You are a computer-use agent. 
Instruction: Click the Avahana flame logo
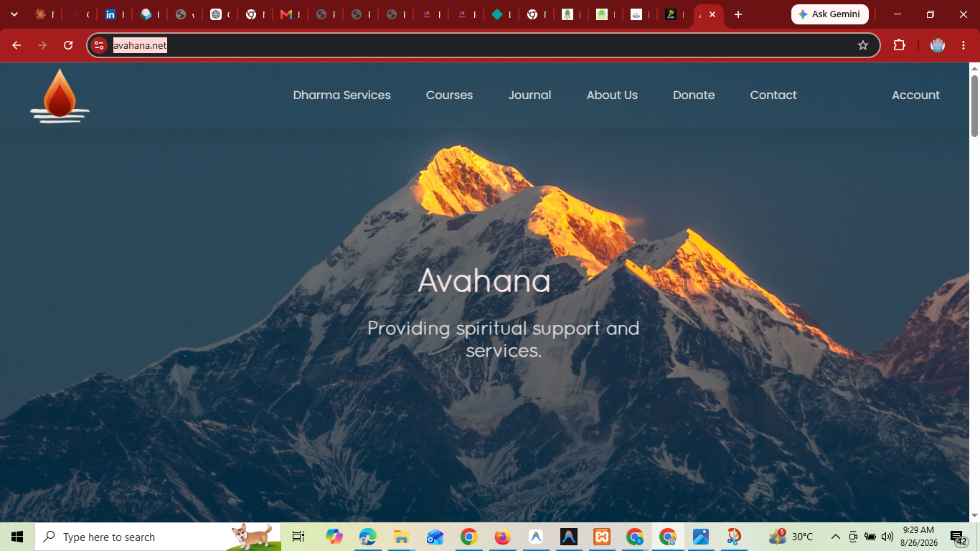tap(60, 95)
